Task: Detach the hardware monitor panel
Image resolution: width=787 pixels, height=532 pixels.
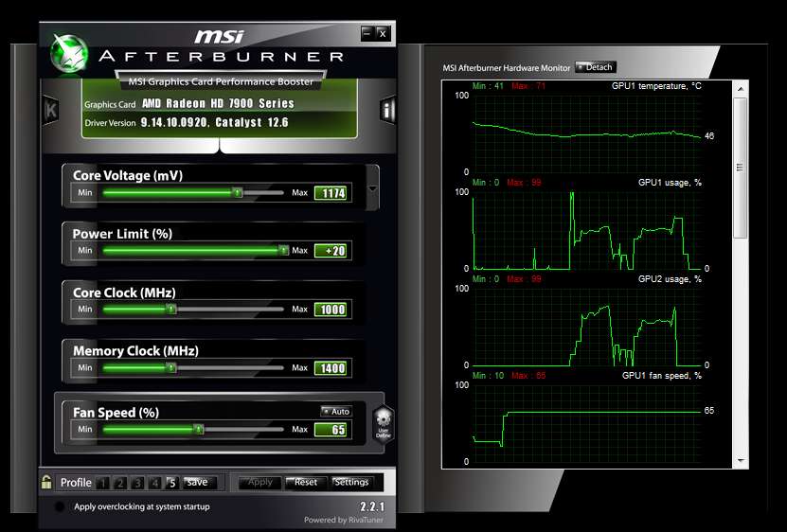Action: point(596,67)
